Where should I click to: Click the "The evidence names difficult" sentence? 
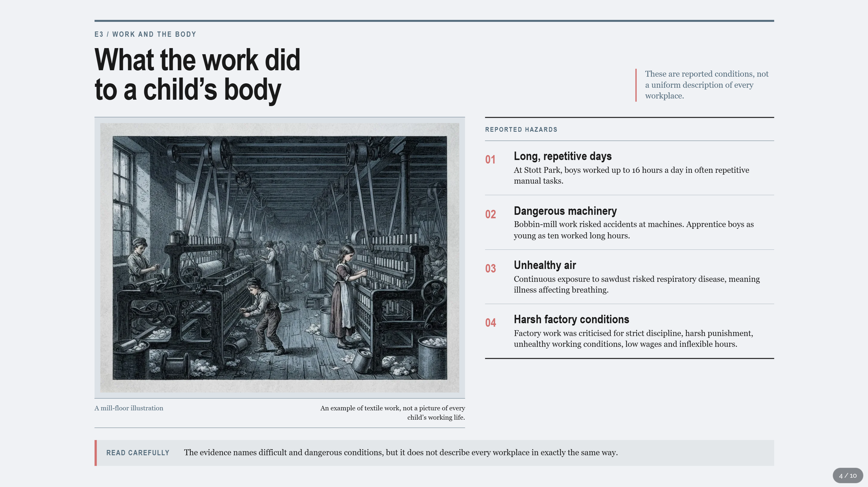tap(401, 453)
